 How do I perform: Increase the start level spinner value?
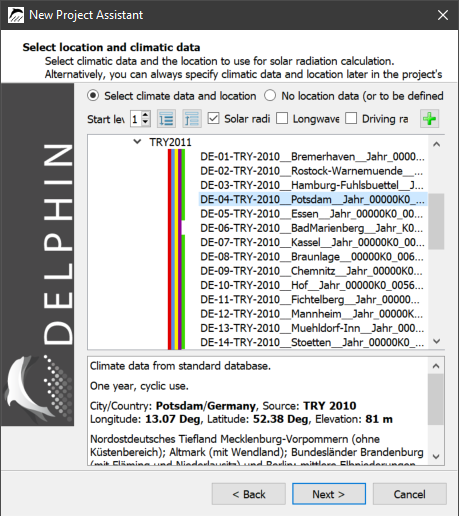[145, 115]
